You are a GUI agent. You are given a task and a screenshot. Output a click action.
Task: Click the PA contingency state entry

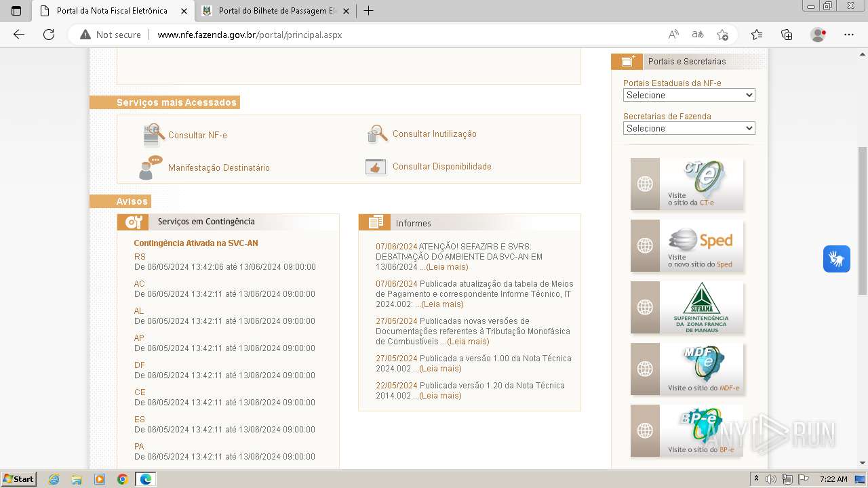(x=139, y=447)
